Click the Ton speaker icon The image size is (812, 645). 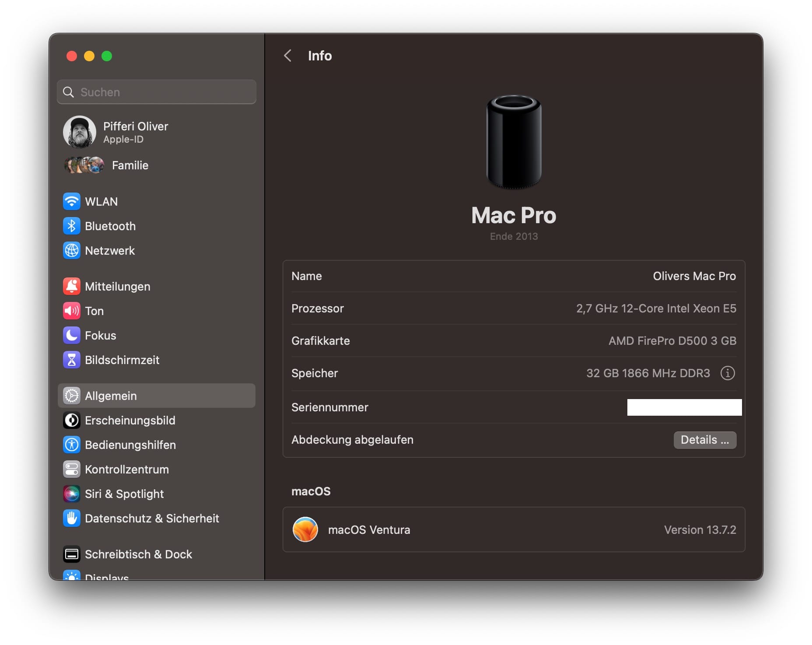tap(72, 311)
